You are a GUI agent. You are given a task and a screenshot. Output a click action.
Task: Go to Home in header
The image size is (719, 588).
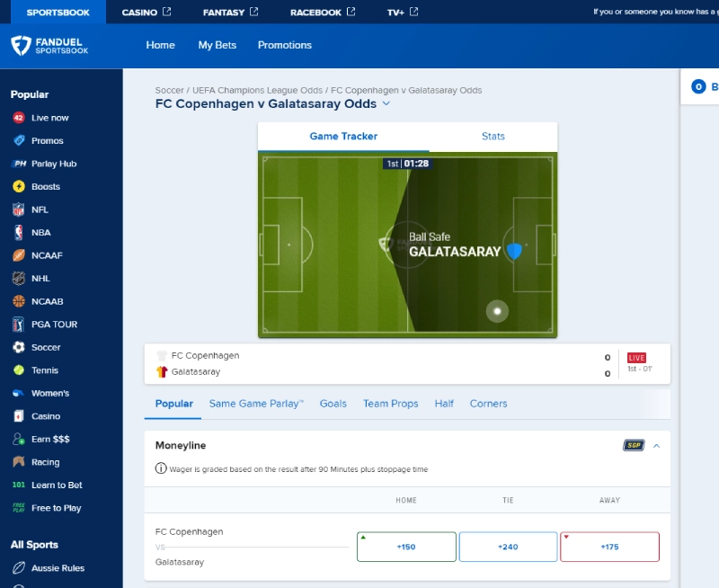pyautogui.click(x=161, y=45)
